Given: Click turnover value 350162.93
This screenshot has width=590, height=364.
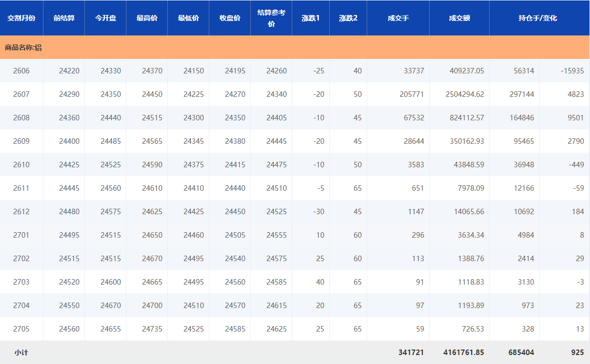Looking at the screenshot, I should (467, 141).
